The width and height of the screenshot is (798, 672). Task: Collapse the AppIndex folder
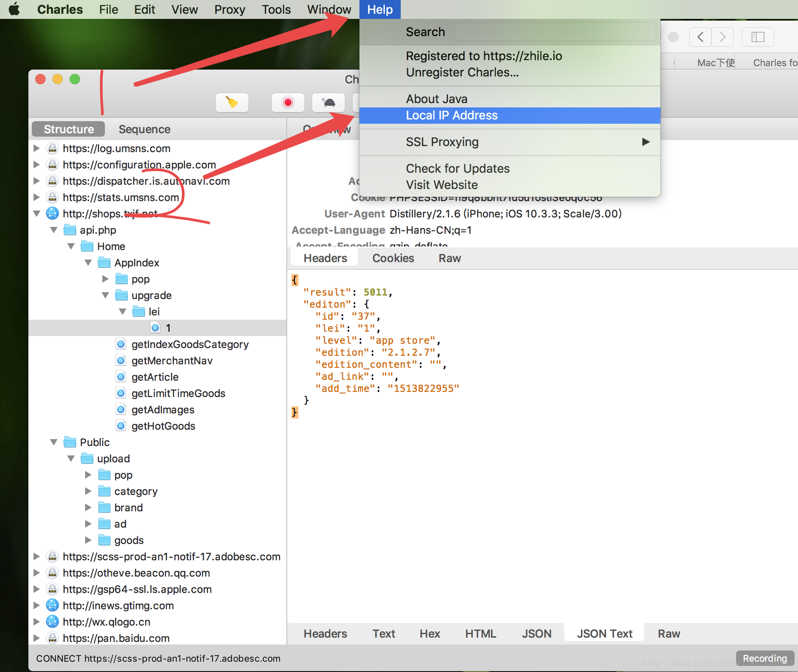click(x=88, y=263)
